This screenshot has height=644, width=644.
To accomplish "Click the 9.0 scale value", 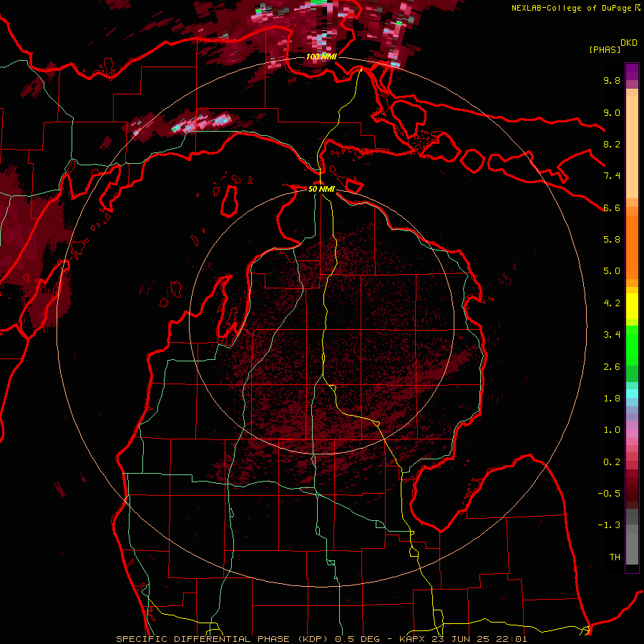I will coord(612,112).
